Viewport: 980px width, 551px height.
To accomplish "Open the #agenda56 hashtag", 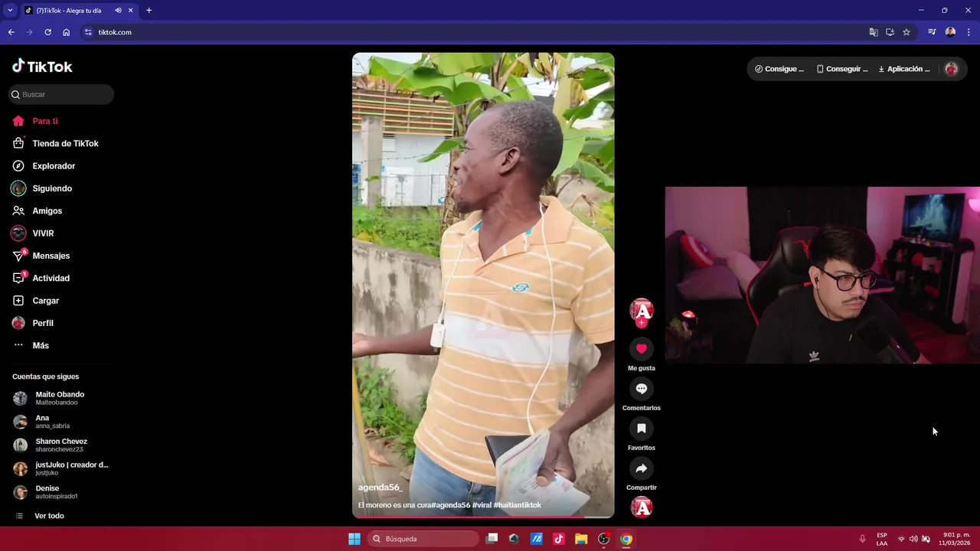I will click(x=450, y=505).
